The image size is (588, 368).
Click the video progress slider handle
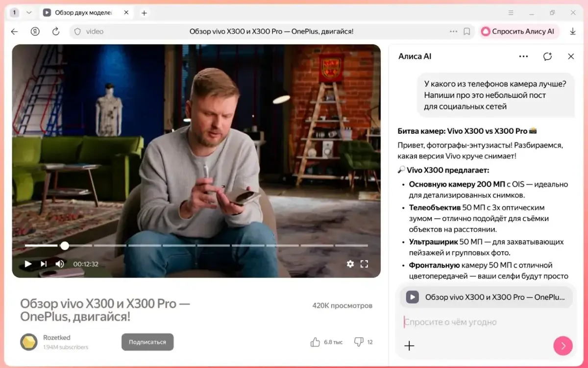point(65,245)
